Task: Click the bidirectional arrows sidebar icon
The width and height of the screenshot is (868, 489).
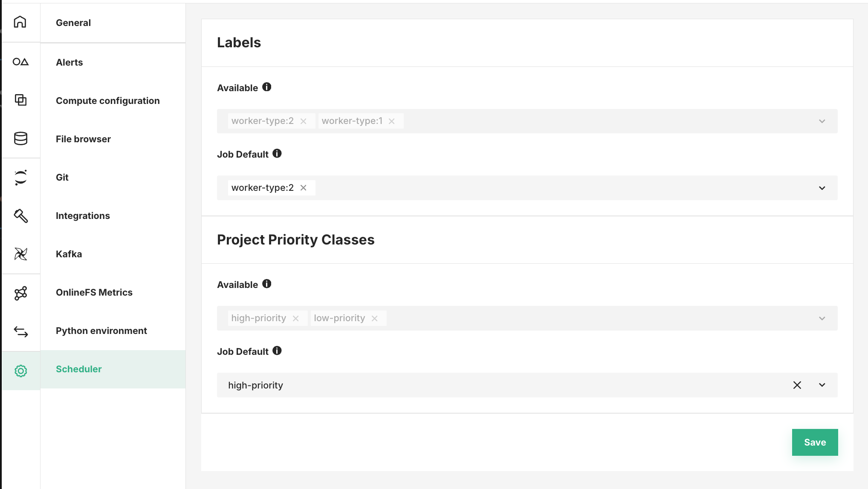Action: point(20,331)
